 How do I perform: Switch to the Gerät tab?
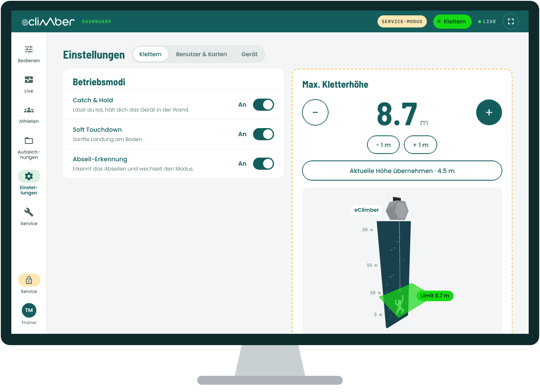pos(249,54)
